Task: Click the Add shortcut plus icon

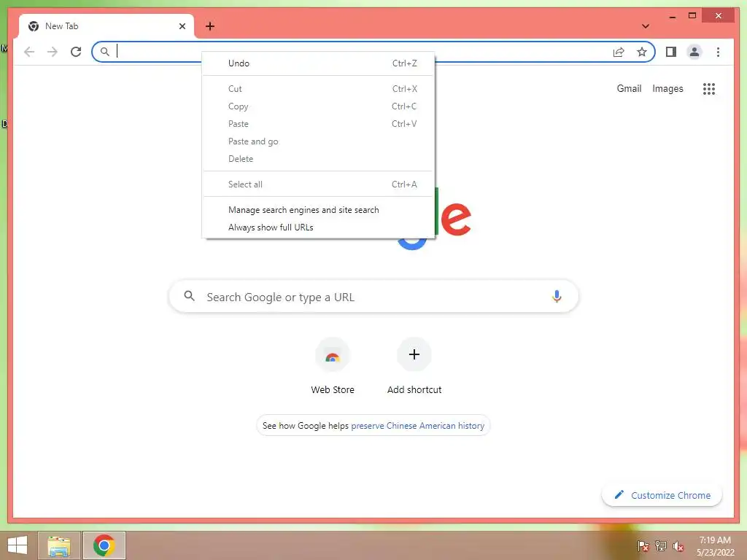Action: coord(414,354)
